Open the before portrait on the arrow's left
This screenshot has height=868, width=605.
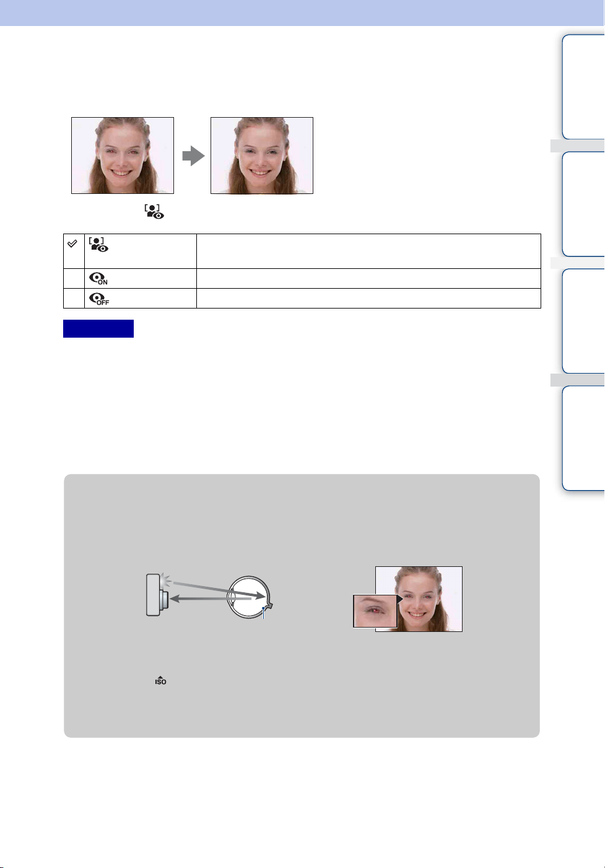[x=123, y=156]
